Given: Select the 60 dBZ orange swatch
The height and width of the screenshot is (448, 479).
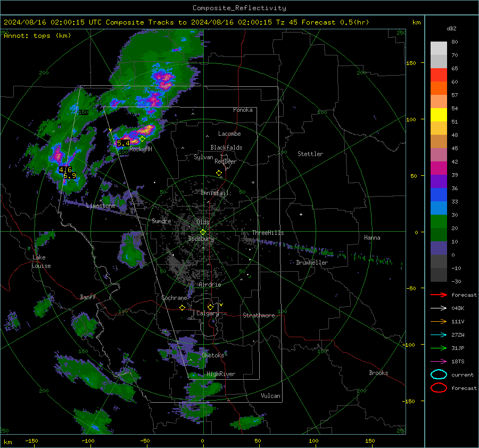Looking at the screenshot, I should 439,88.
